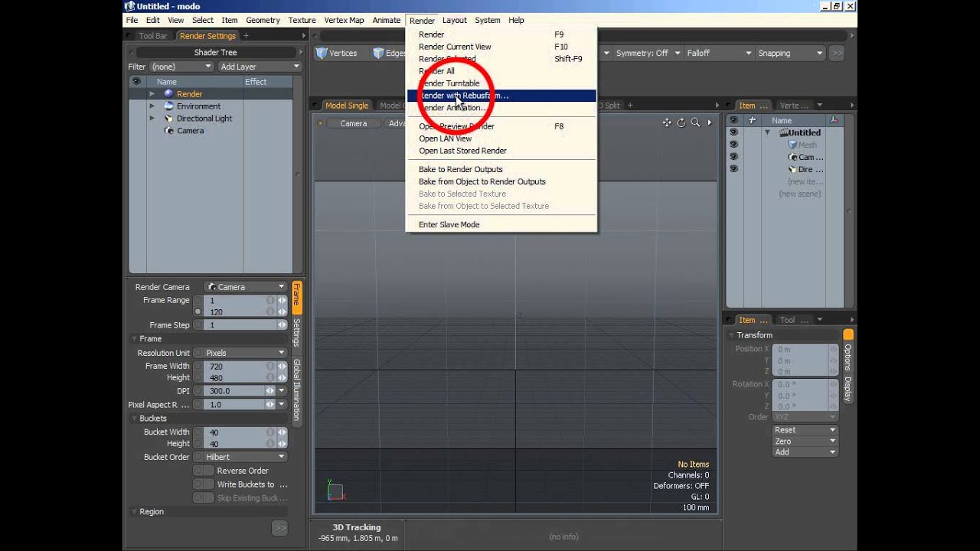This screenshot has height=551, width=980.
Task: Select the Edges selection mode icon
Action: [379, 53]
